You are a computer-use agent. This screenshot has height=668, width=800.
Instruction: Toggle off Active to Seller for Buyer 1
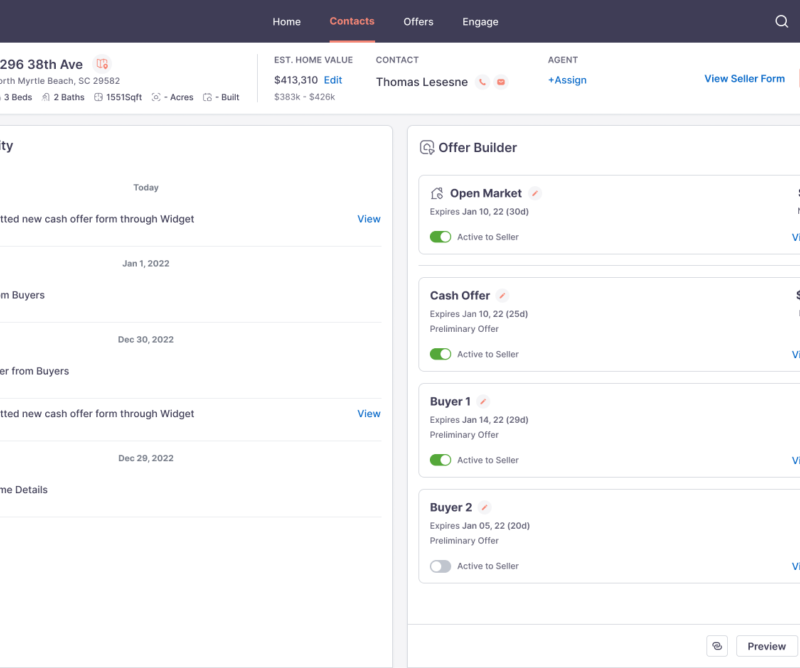coord(440,460)
